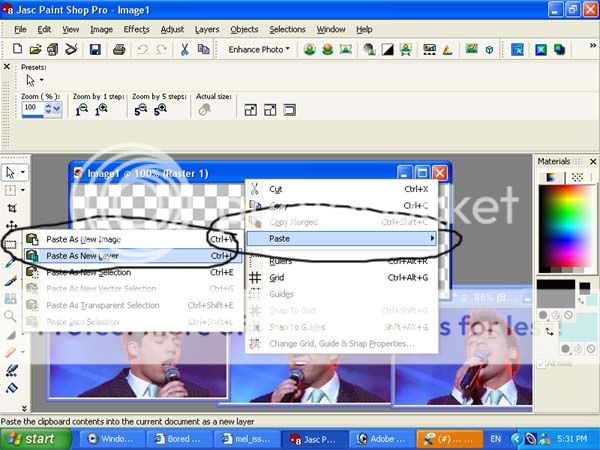
Task: Open the Layers menu
Action: tap(207, 29)
